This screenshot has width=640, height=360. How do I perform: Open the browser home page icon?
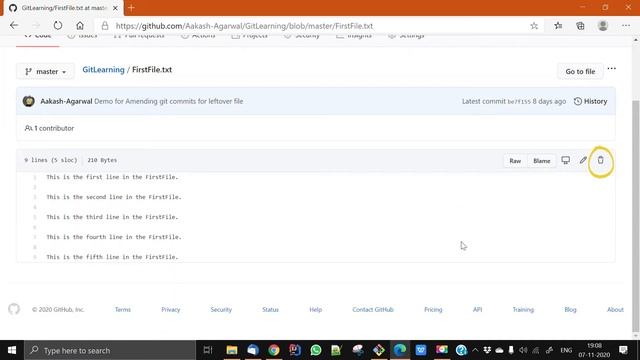click(x=80, y=25)
